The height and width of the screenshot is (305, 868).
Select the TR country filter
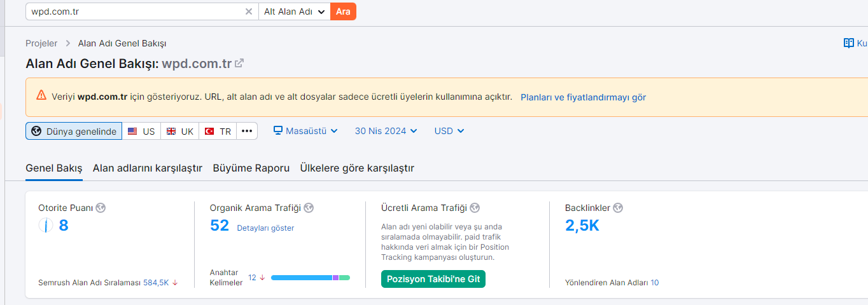click(218, 131)
